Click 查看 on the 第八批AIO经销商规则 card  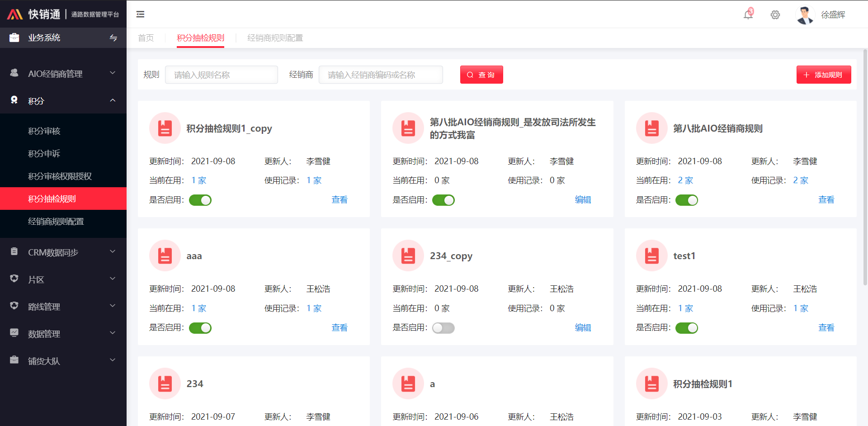[x=826, y=200]
